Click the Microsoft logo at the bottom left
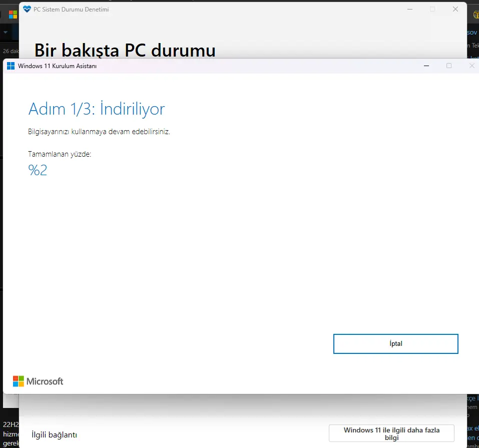479x448 pixels. pos(38,381)
